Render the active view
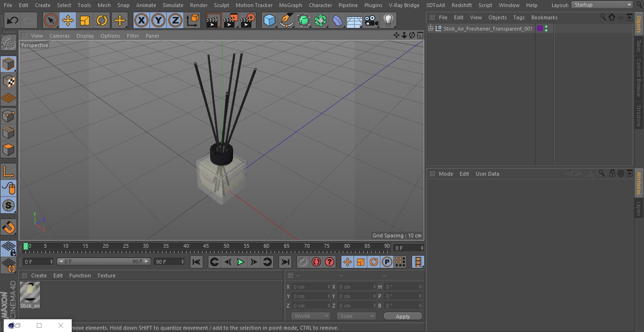The width and height of the screenshot is (644, 332). pos(213,20)
